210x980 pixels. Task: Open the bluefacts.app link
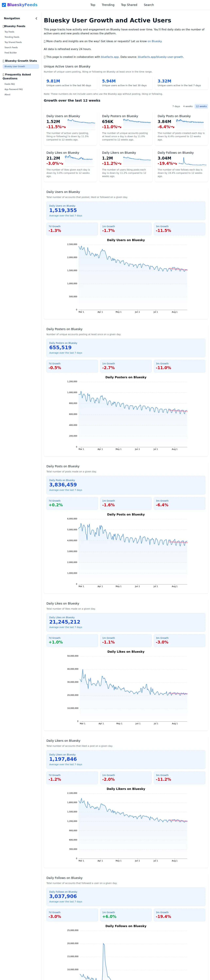coord(110,57)
